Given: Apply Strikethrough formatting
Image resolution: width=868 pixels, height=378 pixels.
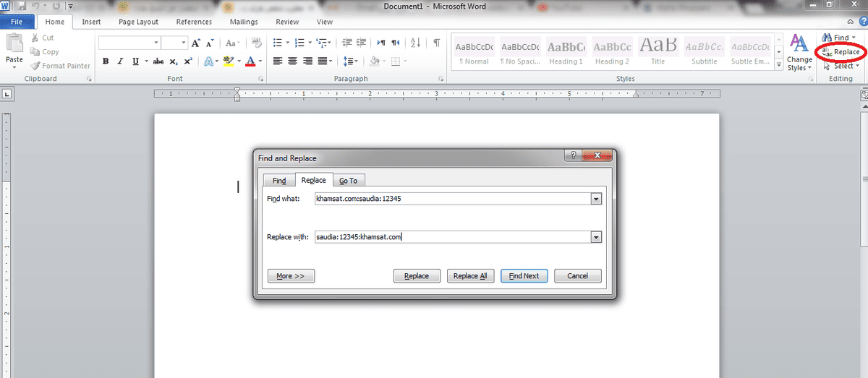Looking at the screenshot, I should [x=158, y=61].
